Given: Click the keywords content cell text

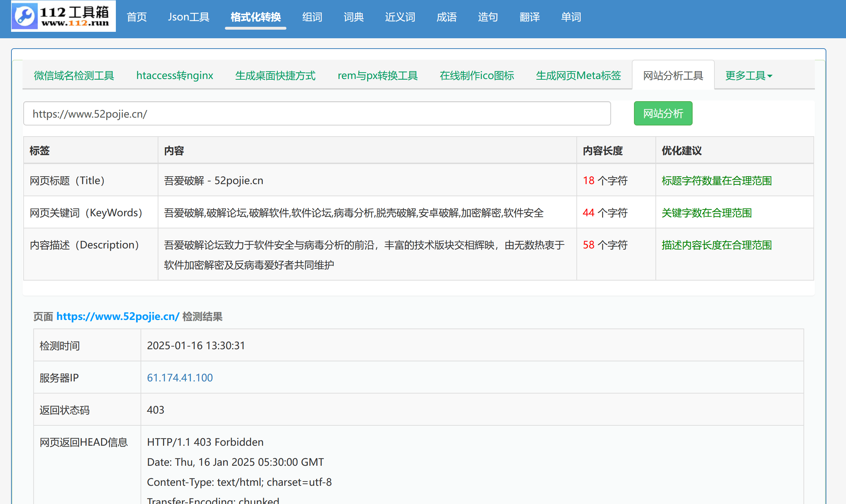Looking at the screenshot, I should 354,213.
